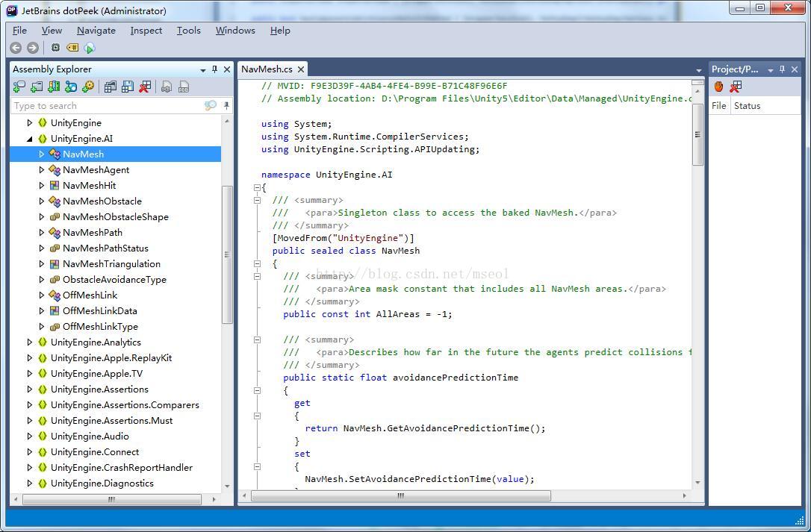The width and height of the screenshot is (811, 532).
Task: Open the Assembly Explorer window options dropdown
Action: [x=203, y=70]
